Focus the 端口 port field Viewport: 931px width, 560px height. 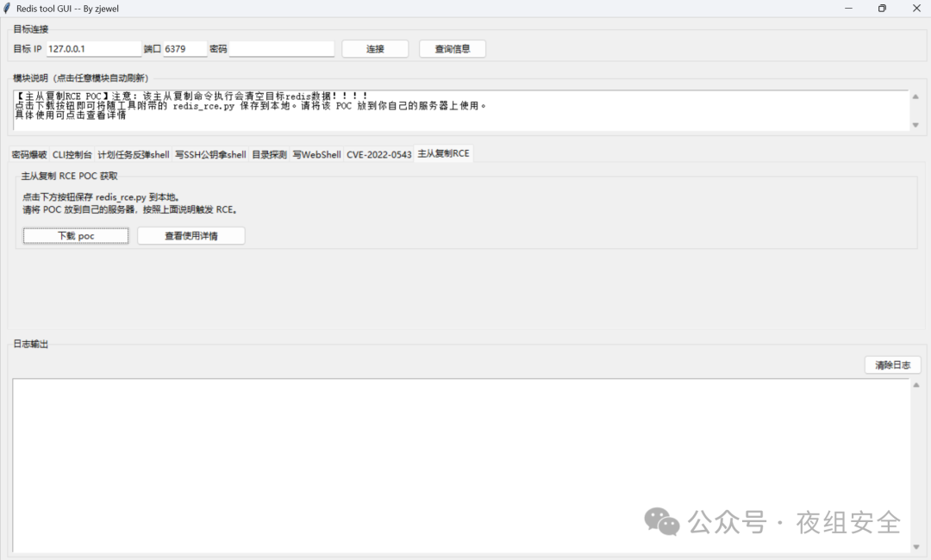click(185, 49)
